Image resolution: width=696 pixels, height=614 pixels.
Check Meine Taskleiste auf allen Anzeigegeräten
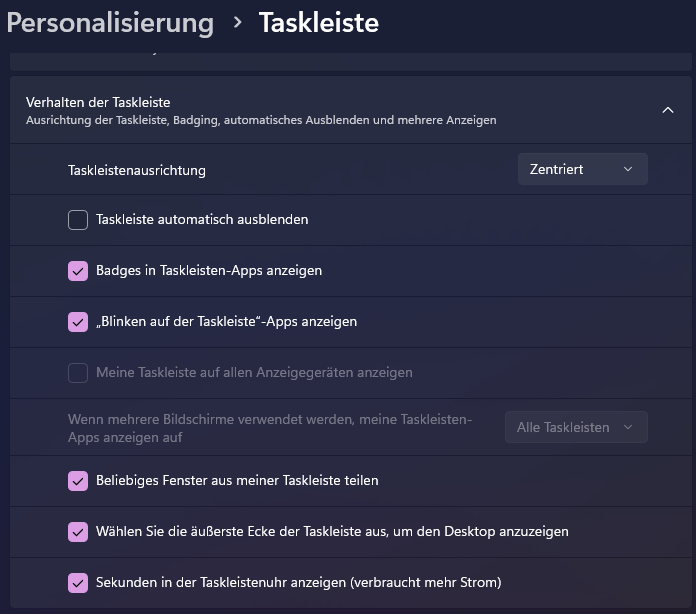click(78, 373)
